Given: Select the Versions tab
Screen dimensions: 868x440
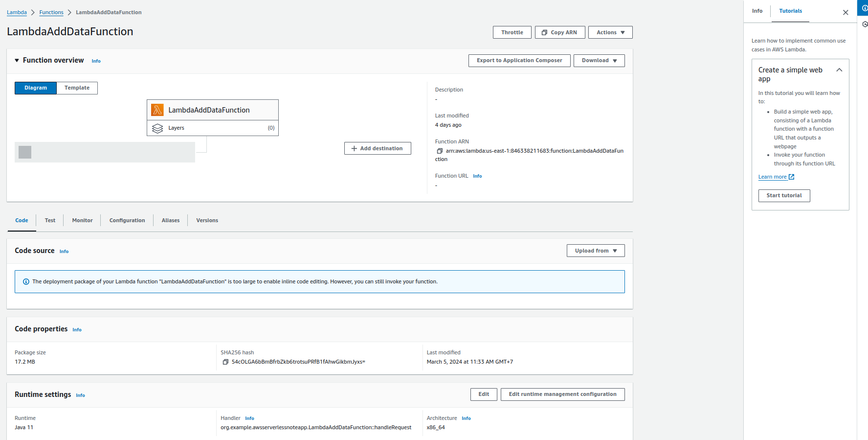Looking at the screenshot, I should tap(207, 221).
